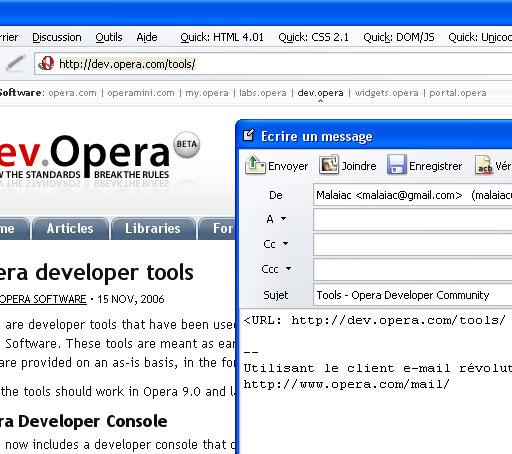512x454 pixels.
Task: Follow the widgets.opera link
Action: (x=386, y=93)
